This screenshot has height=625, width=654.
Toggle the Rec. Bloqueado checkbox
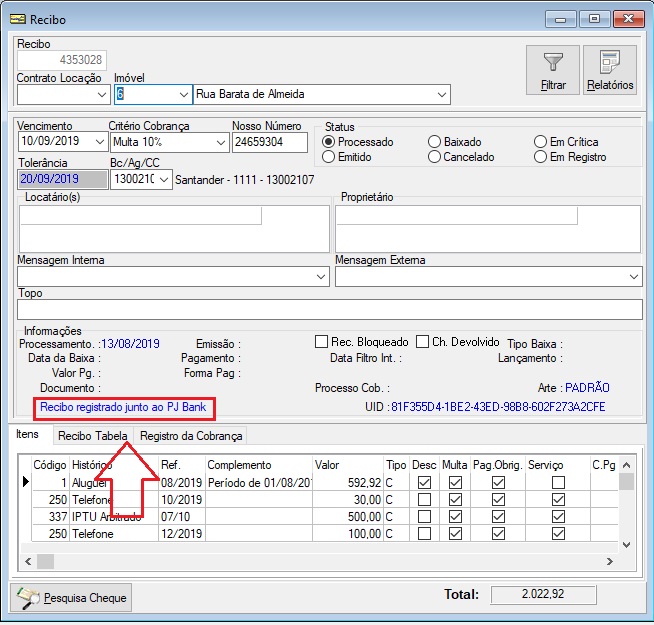point(321,342)
